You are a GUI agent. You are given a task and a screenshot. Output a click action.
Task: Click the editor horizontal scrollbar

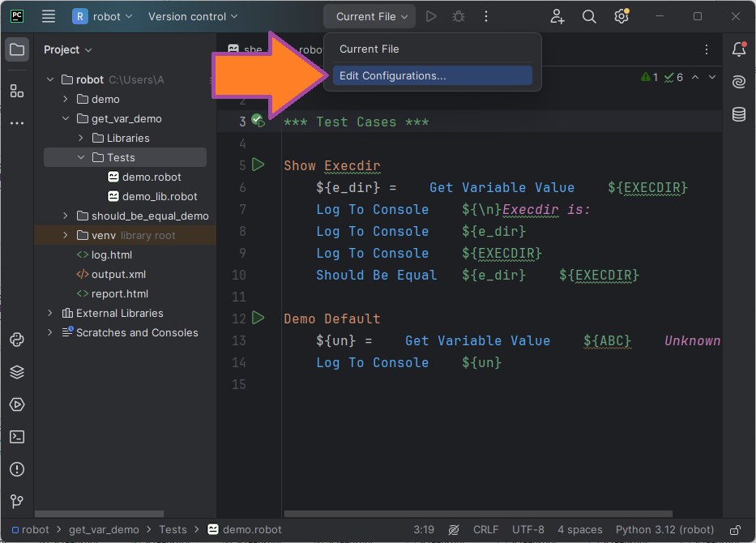[478, 514]
